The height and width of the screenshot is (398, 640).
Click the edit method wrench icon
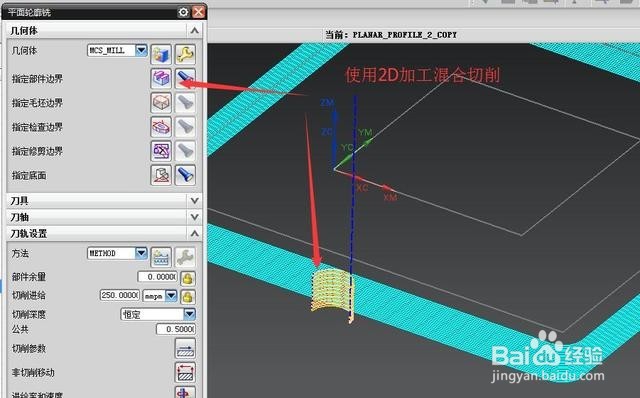pyautogui.click(x=185, y=257)
